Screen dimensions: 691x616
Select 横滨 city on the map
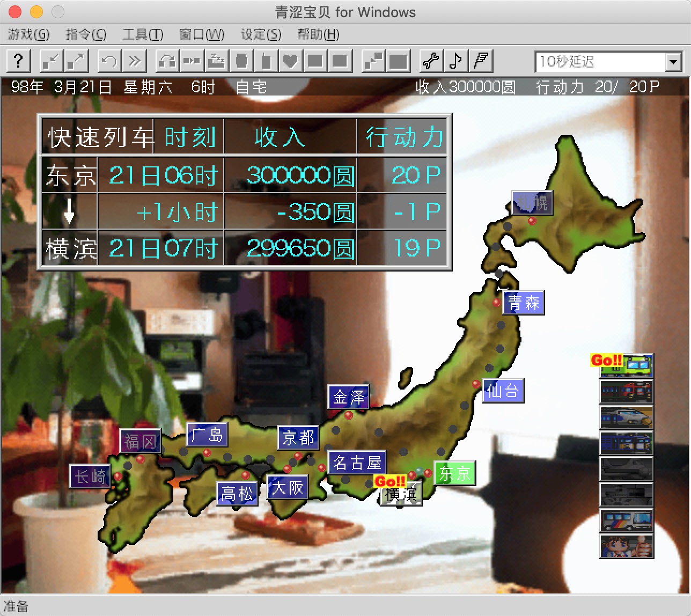pyautogui.click(x=401, y=494)
